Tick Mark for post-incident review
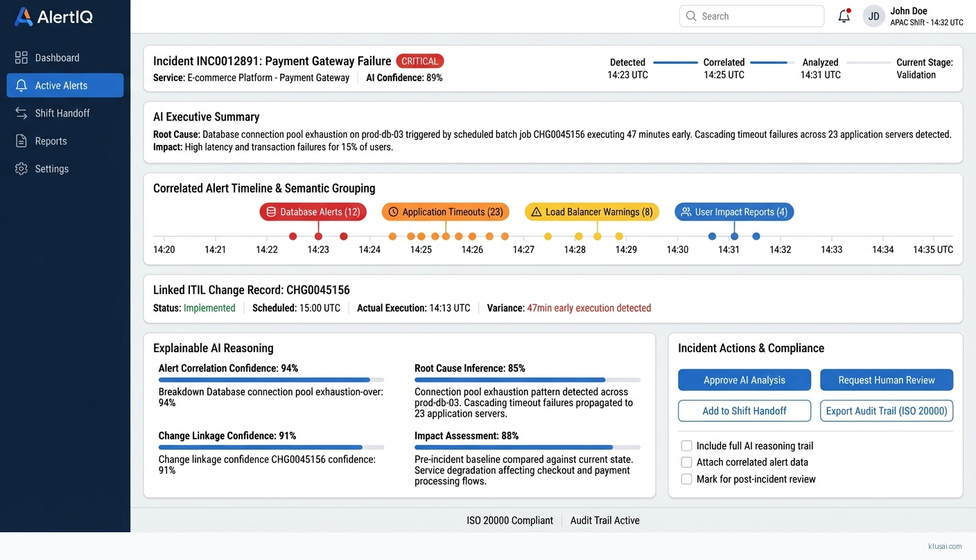976x560 pixels. 686,479
